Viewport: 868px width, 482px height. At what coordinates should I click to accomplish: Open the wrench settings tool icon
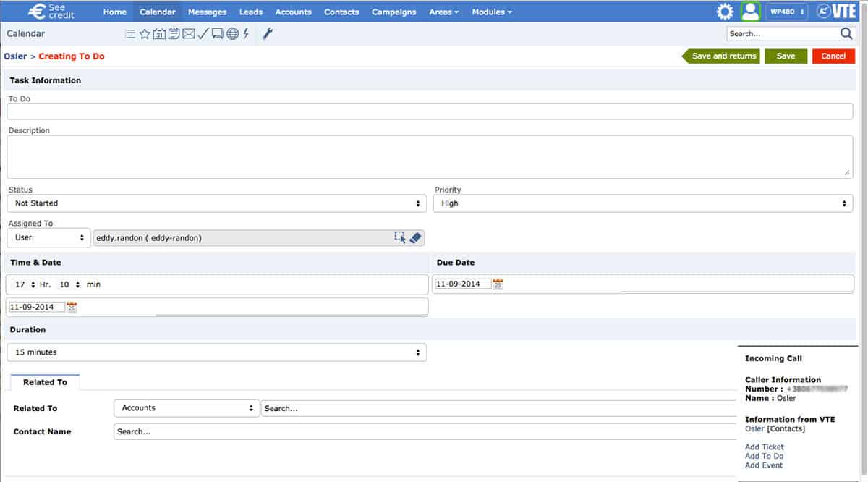coord(267,34)
